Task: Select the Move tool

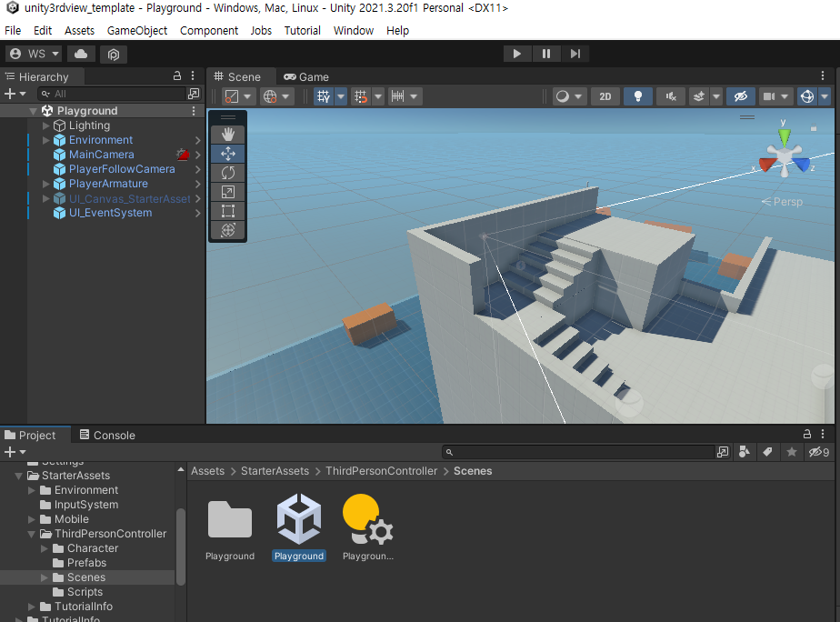Action: click(x=227, y=154)
